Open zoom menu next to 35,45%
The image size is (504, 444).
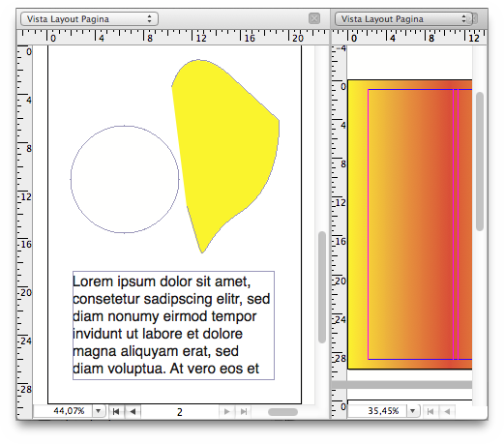tap(413, 411)
